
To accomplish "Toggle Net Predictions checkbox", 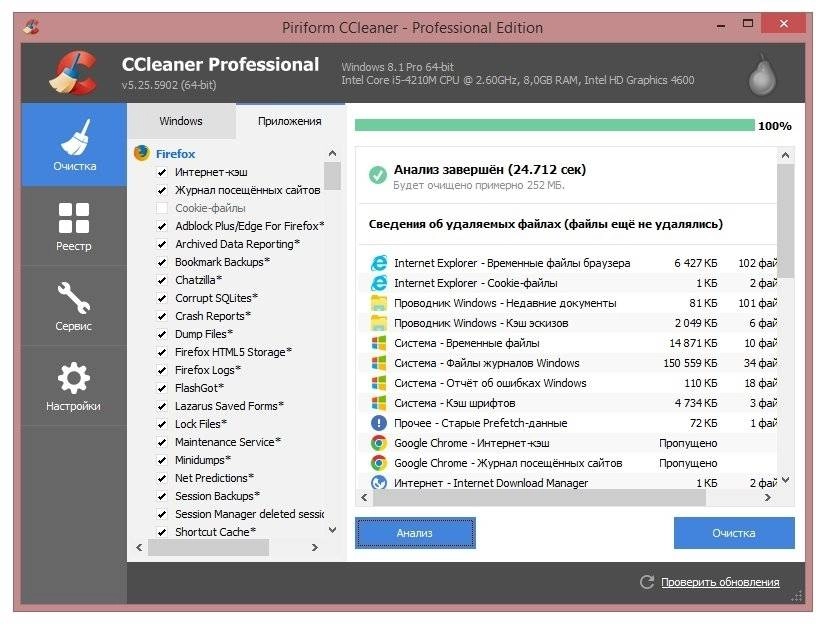I will 162,478.
